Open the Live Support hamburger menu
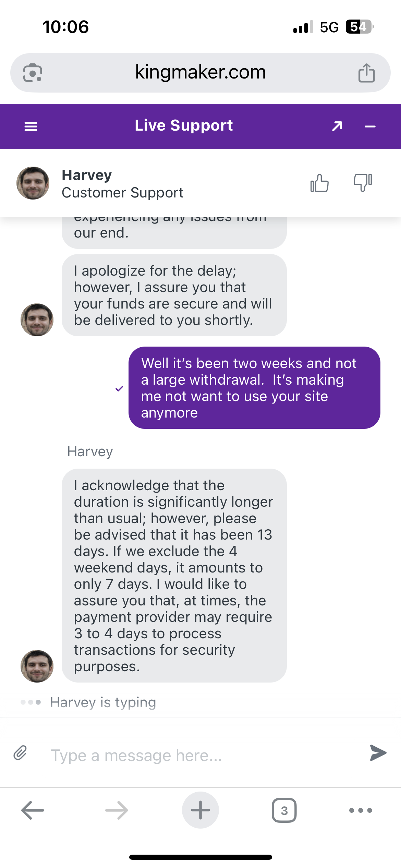This screenshot has height=868, width=401. [31, 126]
